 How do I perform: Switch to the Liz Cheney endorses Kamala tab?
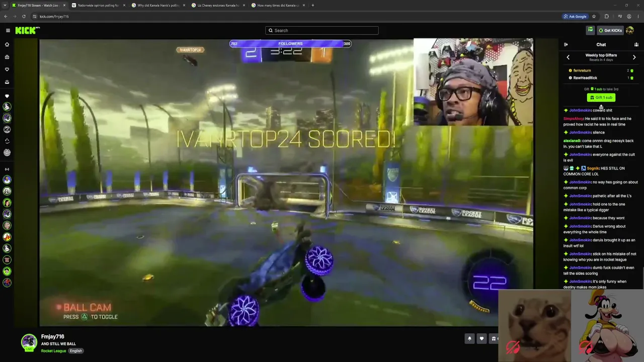tap(218, 5)
